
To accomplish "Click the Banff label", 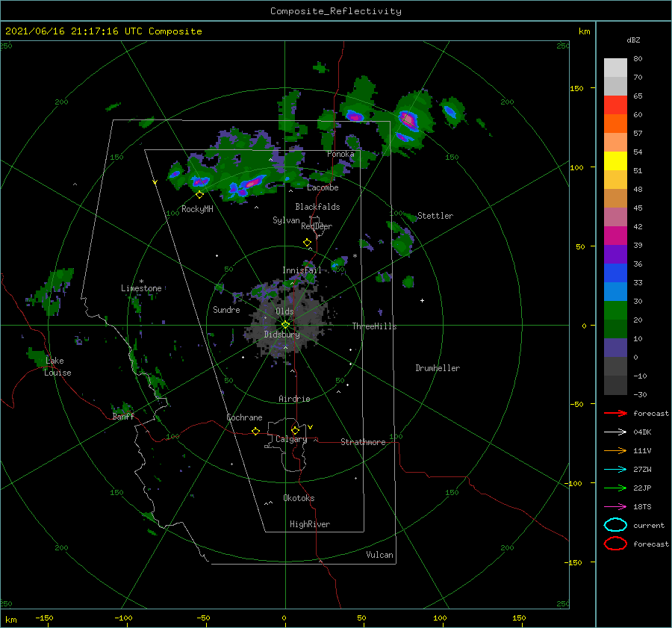I will coord(123,416).
